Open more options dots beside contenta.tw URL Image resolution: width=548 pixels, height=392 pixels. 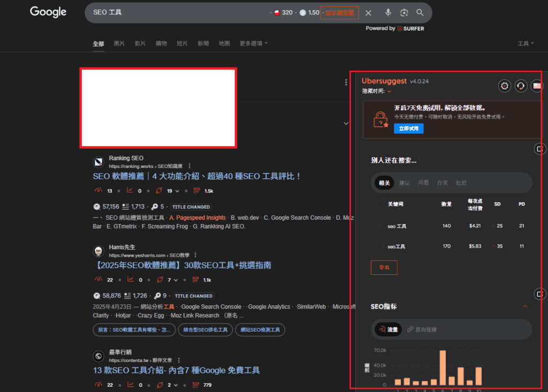[179, 360]
